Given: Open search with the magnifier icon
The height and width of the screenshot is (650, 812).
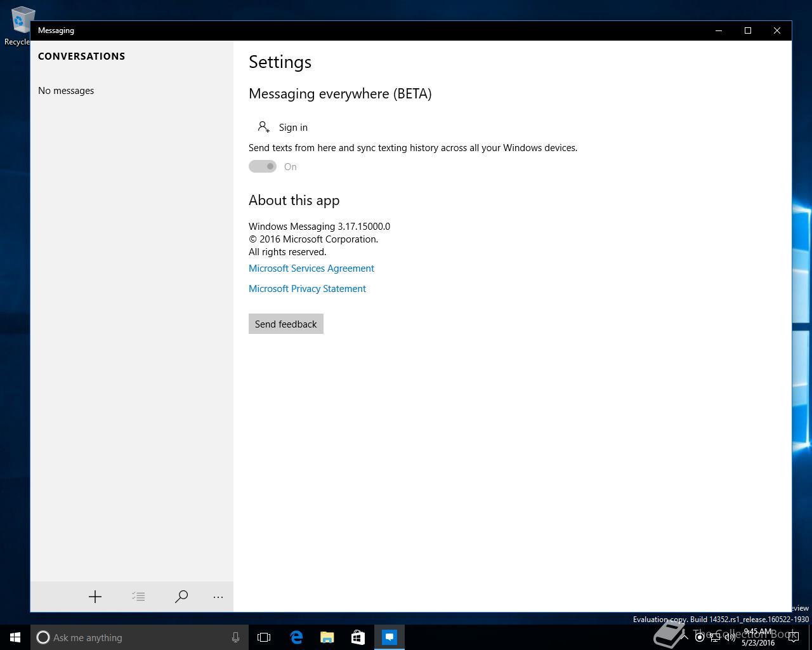Looking at the screenshot, I should pyautogui.click(x=181, y=597).
